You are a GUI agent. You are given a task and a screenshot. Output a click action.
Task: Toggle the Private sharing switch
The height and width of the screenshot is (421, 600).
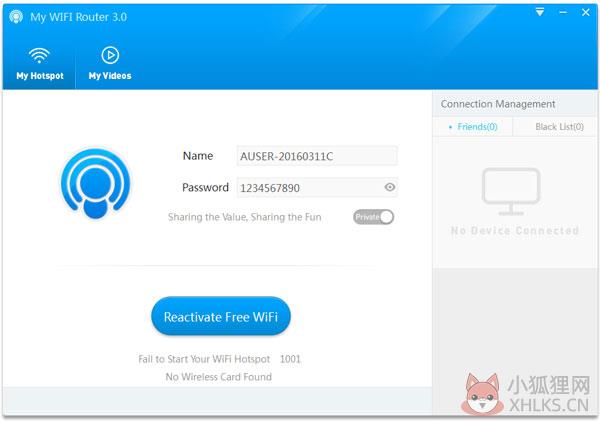pyautogui.click(x=373, y=217)
